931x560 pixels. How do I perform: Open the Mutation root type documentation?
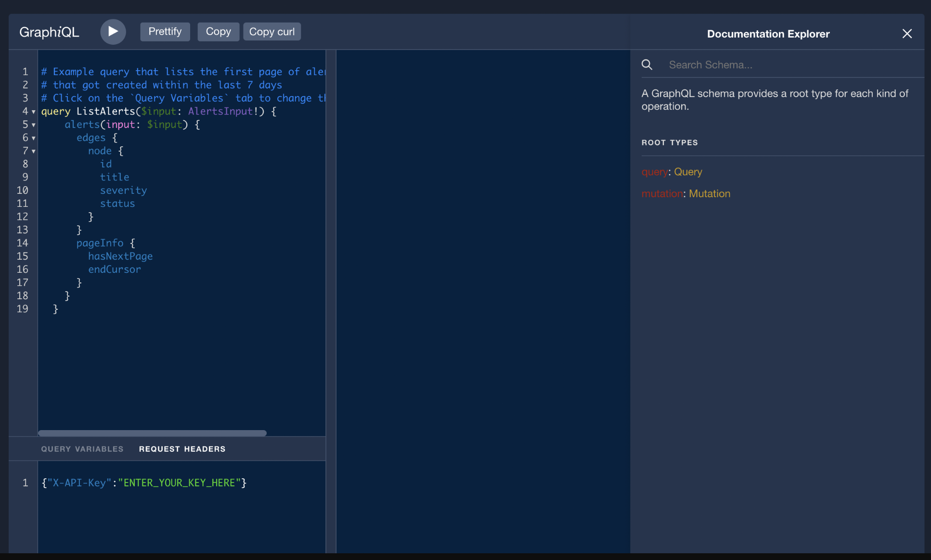[710, 193]
